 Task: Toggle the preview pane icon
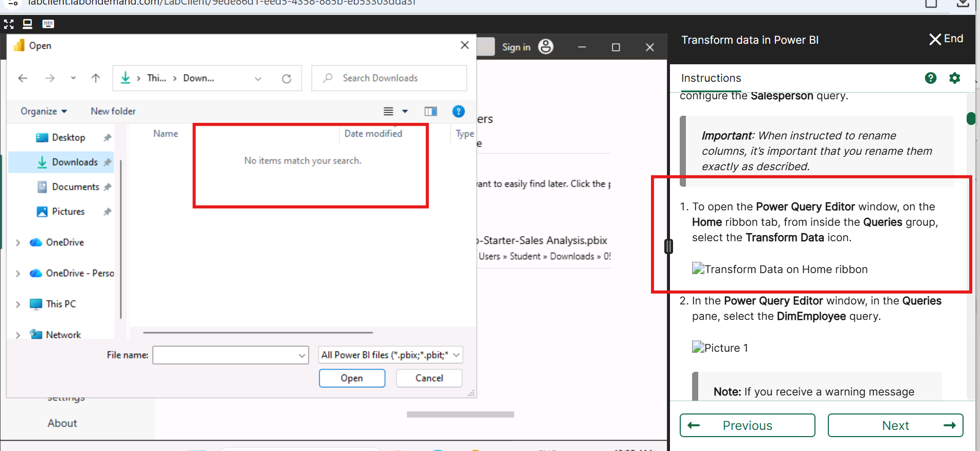pos(431,111)
